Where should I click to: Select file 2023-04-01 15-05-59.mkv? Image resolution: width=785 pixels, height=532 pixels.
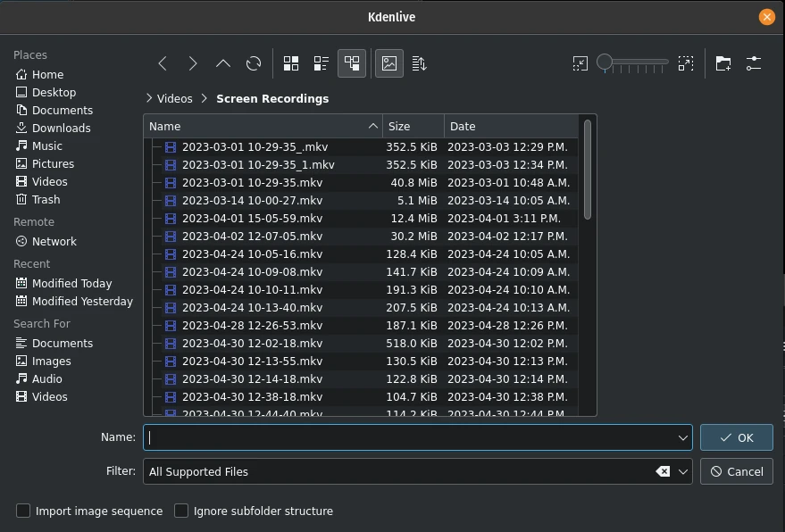[253, 218]
